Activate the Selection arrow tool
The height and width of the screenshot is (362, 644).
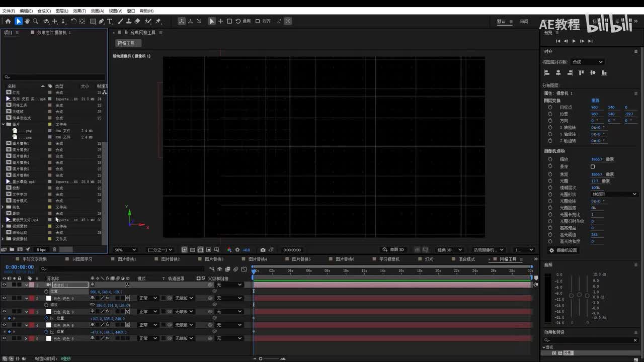(19, 21)
